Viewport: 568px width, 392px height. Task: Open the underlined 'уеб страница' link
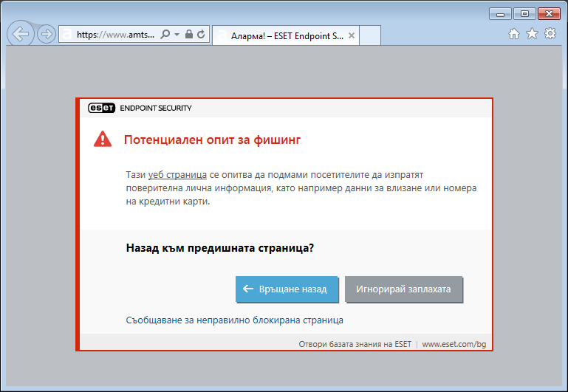(177, 175)
